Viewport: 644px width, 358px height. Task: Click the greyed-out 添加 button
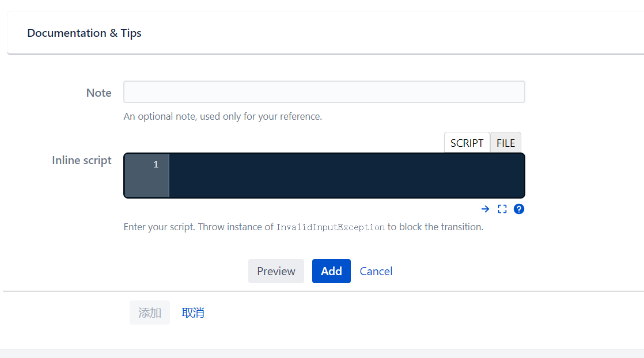[x=150, y=313]
